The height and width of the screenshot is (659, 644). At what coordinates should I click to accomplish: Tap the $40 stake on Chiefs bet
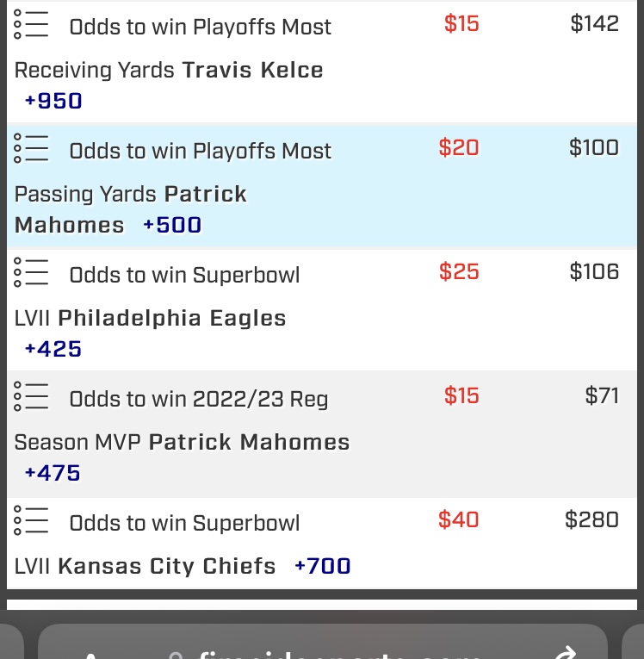[459, 519]
